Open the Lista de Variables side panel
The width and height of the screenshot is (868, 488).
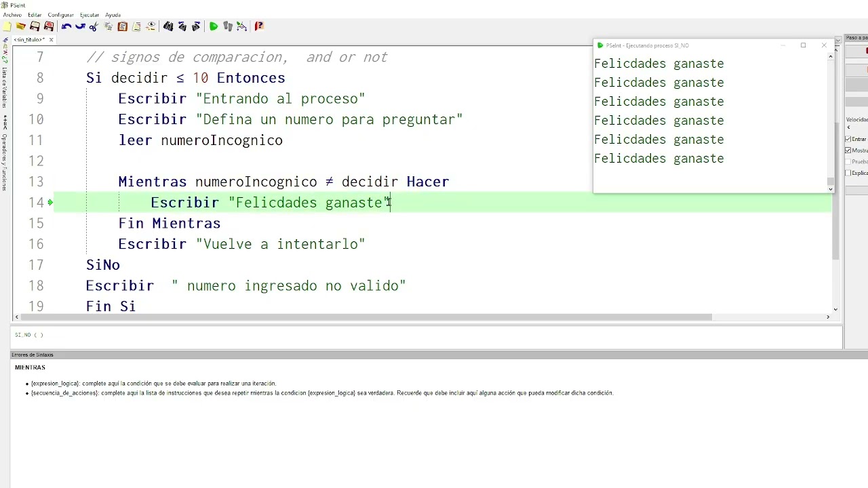pos(4,87)
